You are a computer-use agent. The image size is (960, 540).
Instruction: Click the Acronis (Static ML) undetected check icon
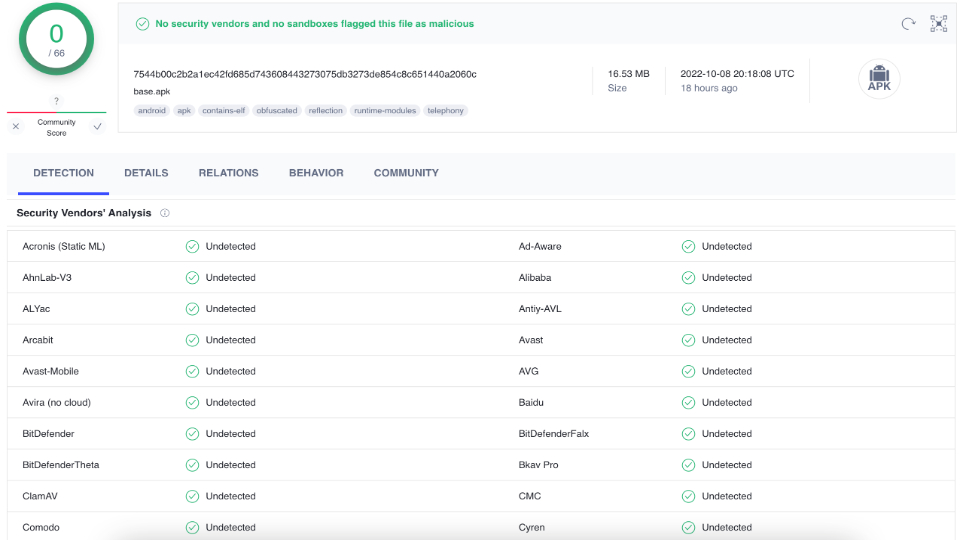[x=192, y=247]
